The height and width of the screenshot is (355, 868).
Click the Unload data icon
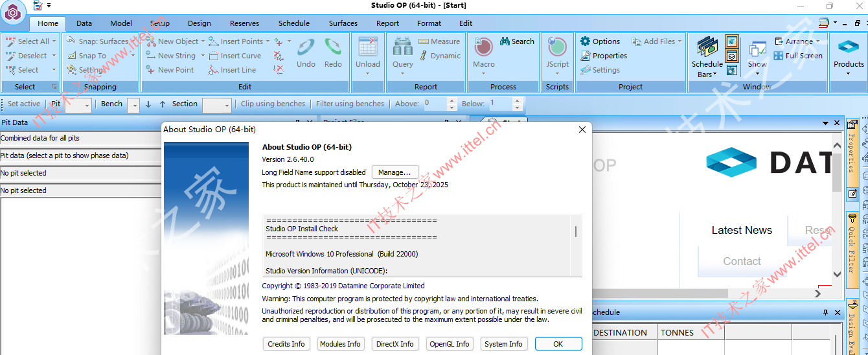tap(368, 47)
